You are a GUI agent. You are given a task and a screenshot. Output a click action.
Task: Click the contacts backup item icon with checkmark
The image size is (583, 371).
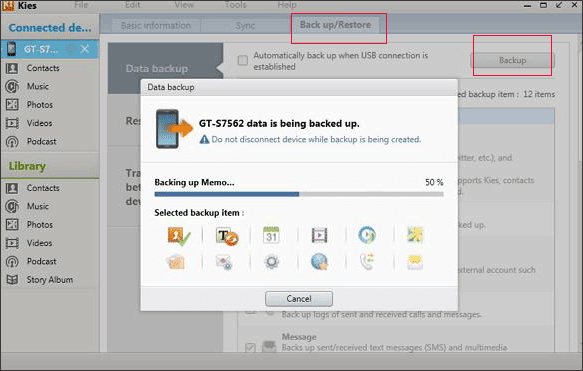[x=178, y=236]
